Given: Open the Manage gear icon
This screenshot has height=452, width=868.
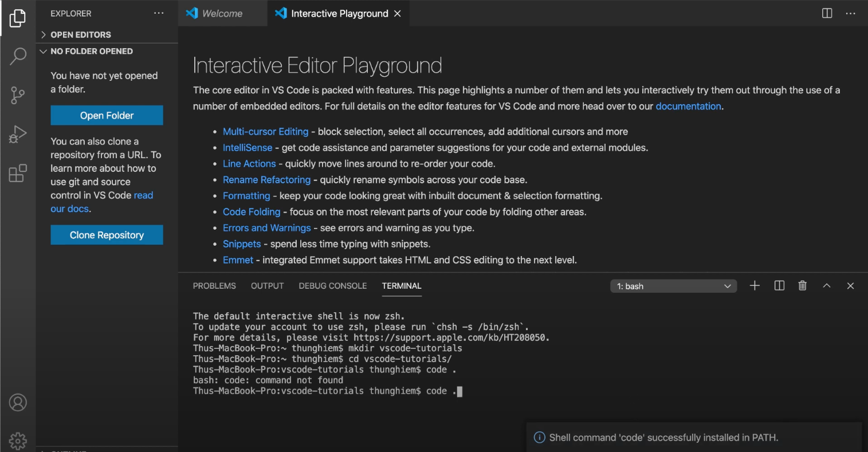Looking at the screenshot, I should (18, 441).
